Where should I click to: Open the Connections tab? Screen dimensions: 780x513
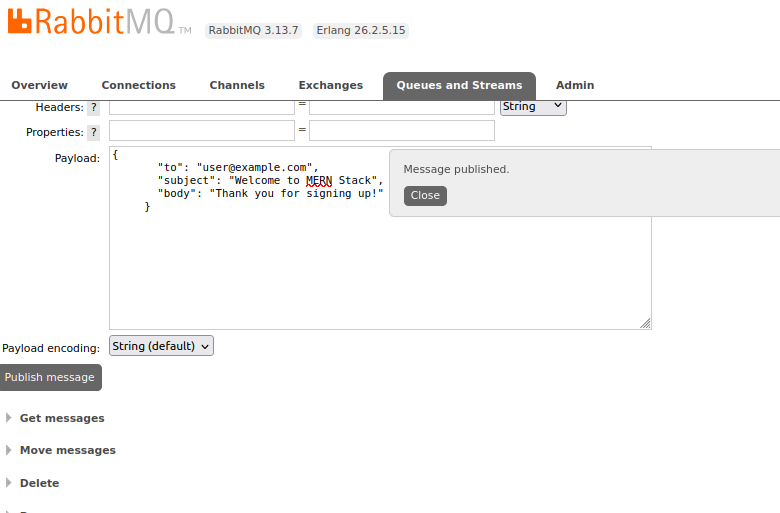[138, 86]
